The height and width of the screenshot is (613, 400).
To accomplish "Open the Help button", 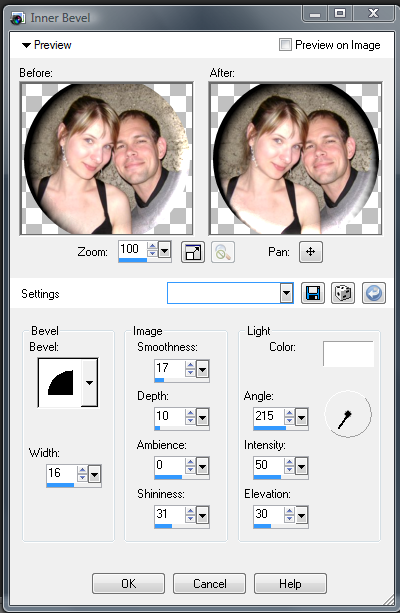I will click(291, 584).
